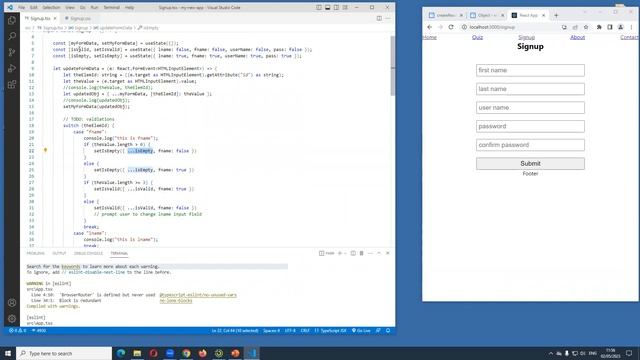Image resolution: width=640 pixels, height=360 pixels.
Task: Open errors and warnings count in status bar
Action: coord(18,331)
